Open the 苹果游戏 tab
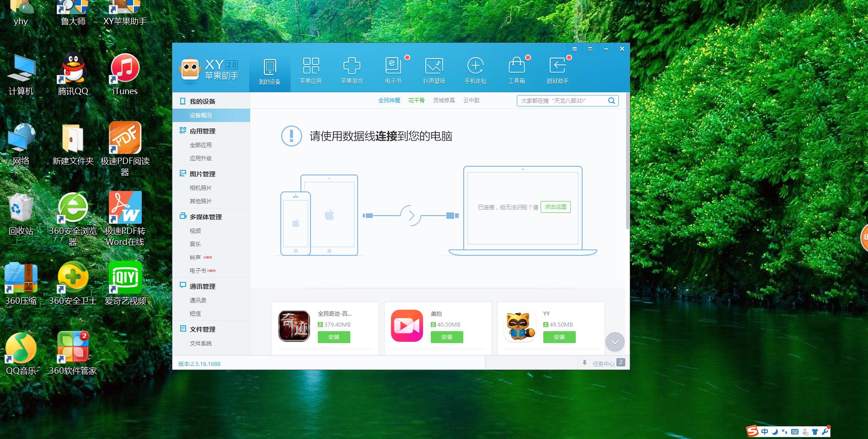Screen dimensions: 868x439 352,71
